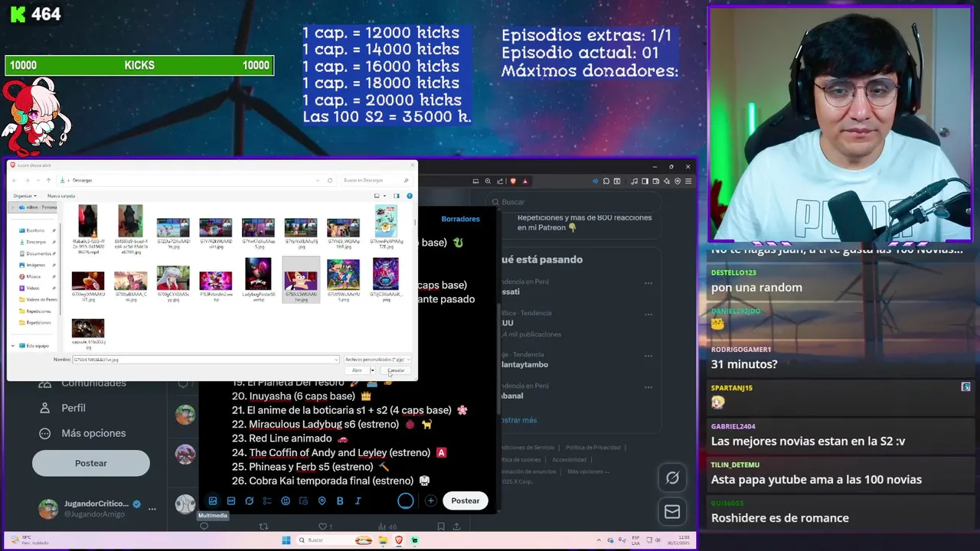Add another post with the plus icon
The image size is (980, 551).
coord(431,501)
